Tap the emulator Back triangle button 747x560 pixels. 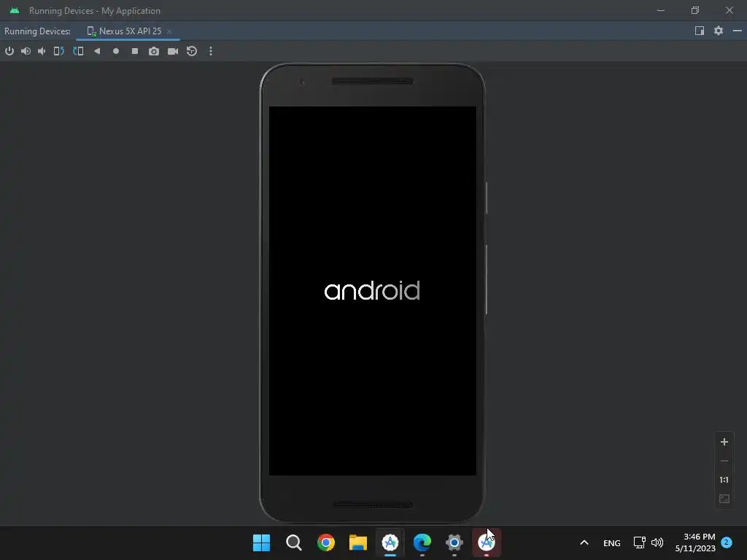tap(97, 51)
